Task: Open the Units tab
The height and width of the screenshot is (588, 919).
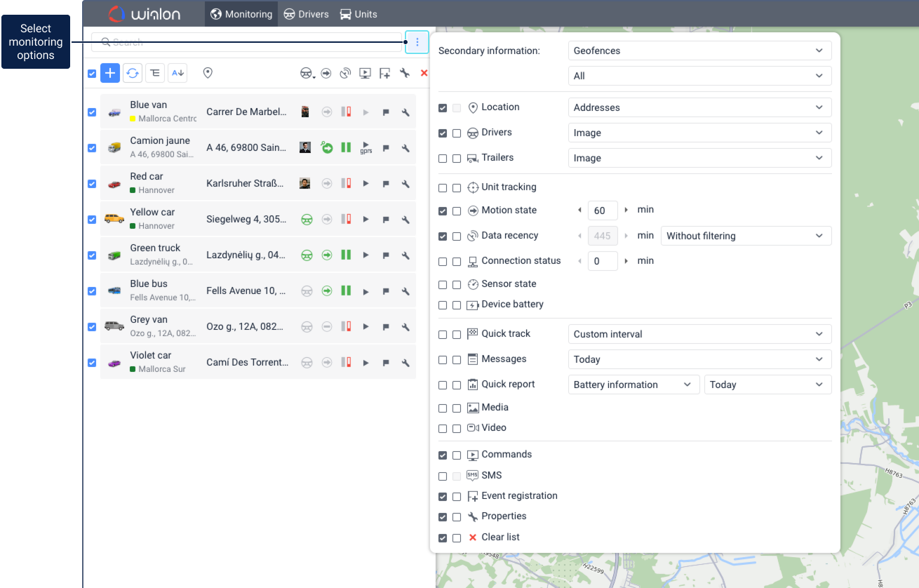Action: [358, 14]
